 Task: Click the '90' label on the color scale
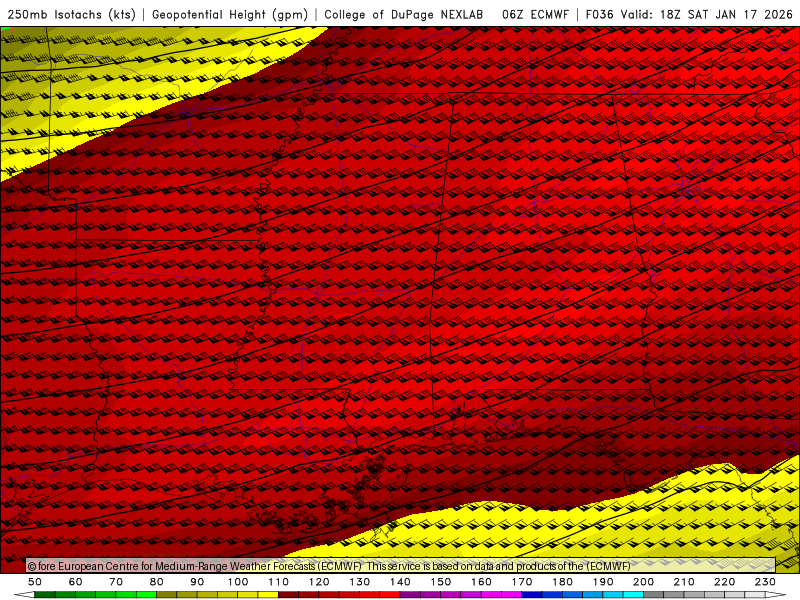[x=197, y=582]
